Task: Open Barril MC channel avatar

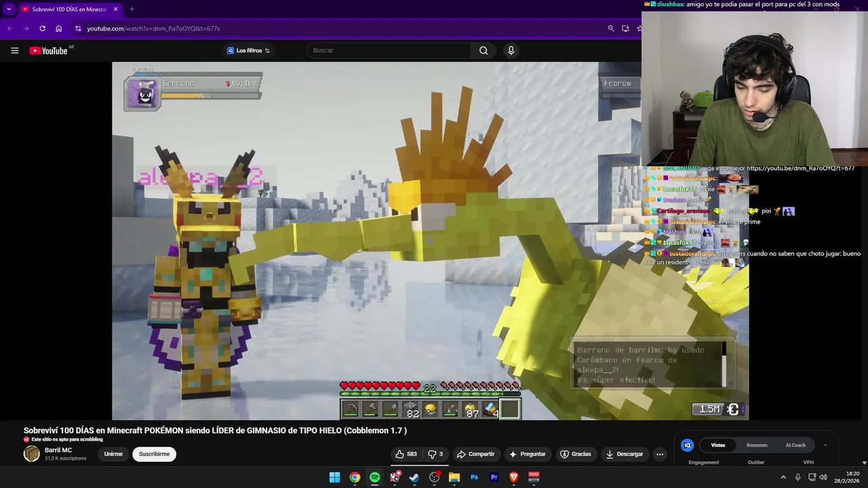Action: (x=32, y=454)
